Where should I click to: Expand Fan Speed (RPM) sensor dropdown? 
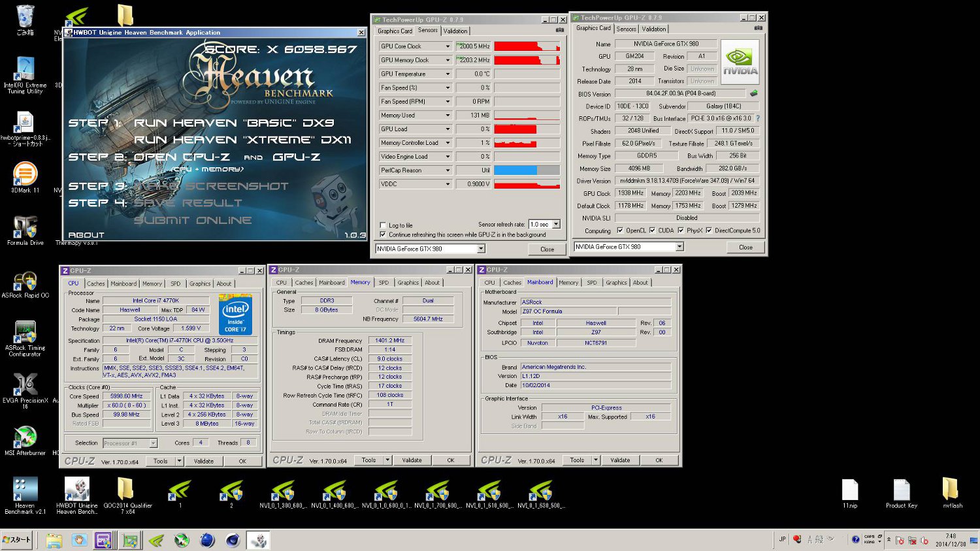(x=448, y=101)
